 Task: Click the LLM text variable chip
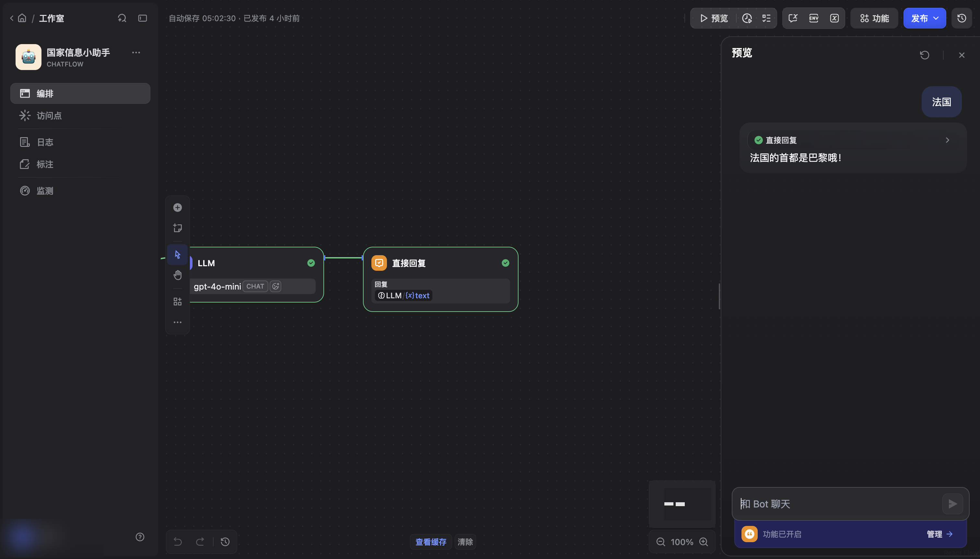tap(404, 296)
